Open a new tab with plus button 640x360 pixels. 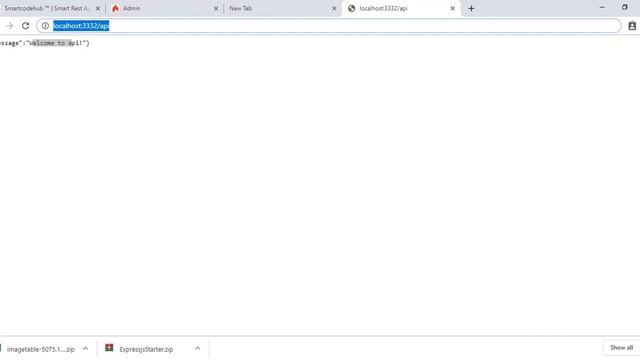[x=471, y=8]
